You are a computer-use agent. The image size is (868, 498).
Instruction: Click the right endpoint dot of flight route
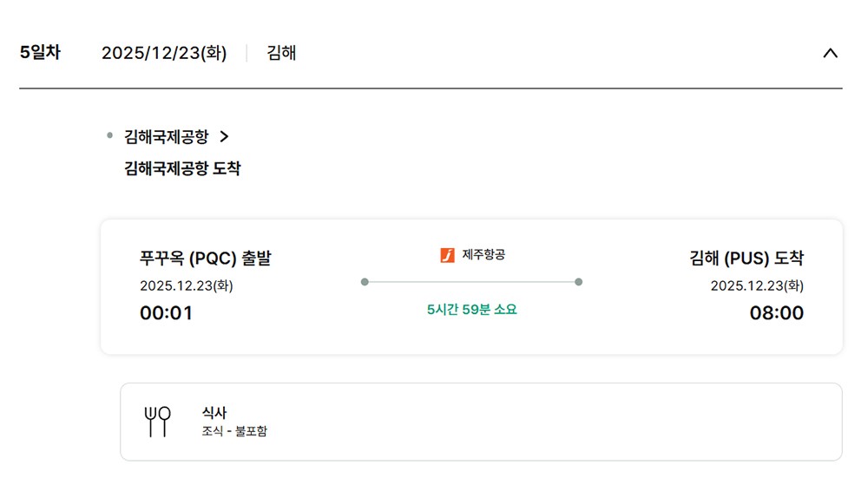tap(579, 282)
